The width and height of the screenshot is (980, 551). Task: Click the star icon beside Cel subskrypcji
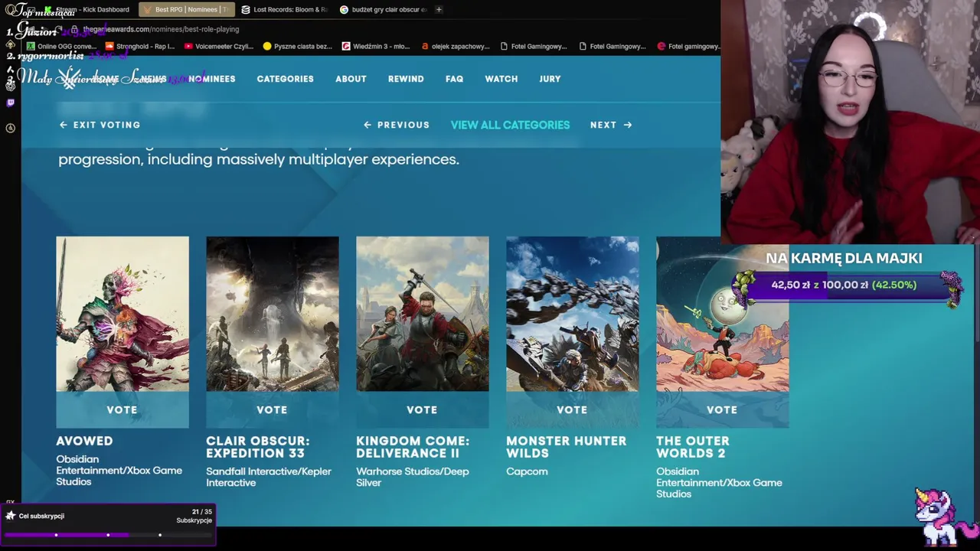click(10, 516)
